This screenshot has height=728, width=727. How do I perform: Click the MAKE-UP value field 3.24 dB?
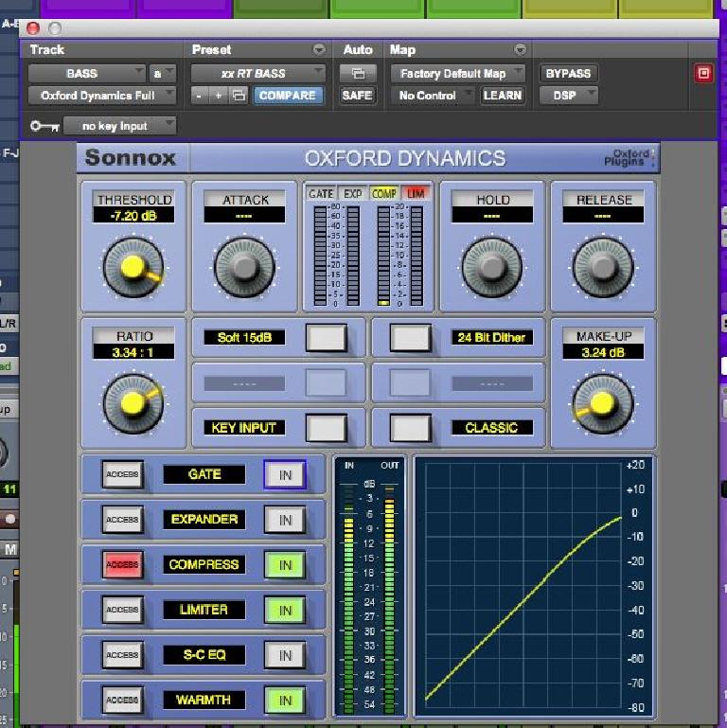(603, 352)
